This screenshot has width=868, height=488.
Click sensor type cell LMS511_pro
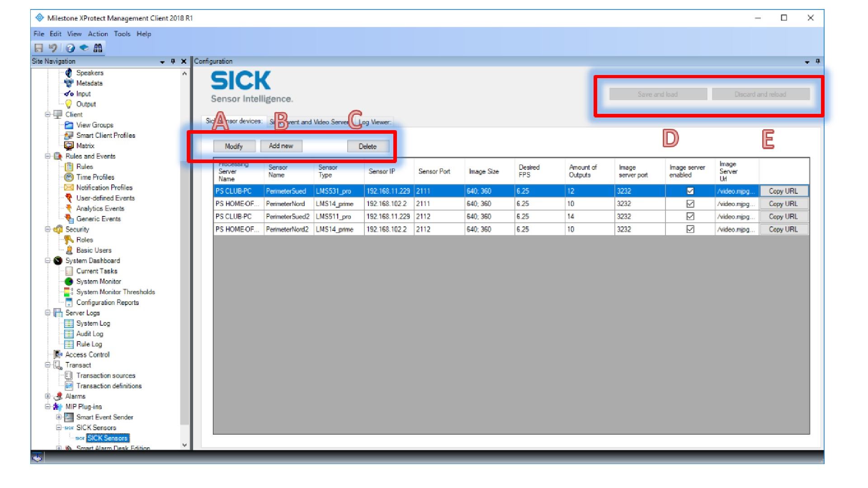pyautogui.click(x=339, y=216)
